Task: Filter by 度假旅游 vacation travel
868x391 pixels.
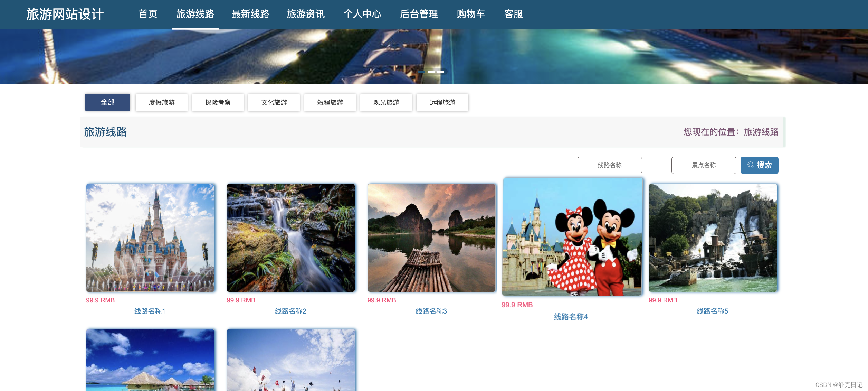Action: click(161, 102)
